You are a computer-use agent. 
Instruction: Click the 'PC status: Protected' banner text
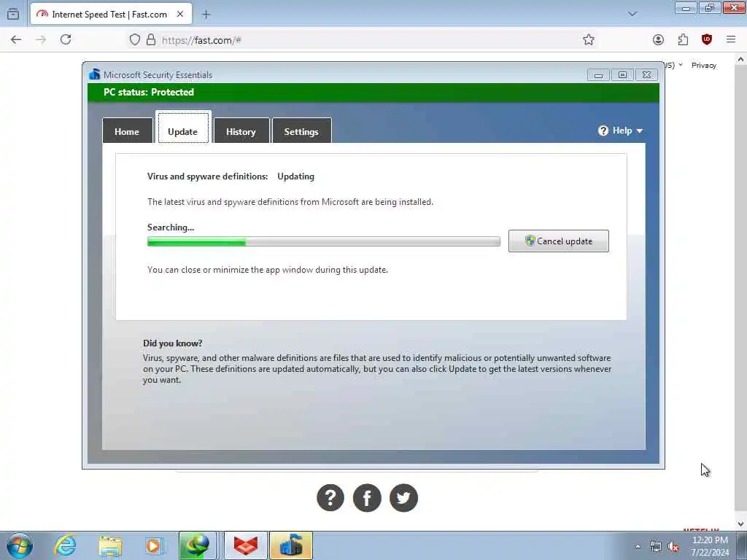point(149,92)
